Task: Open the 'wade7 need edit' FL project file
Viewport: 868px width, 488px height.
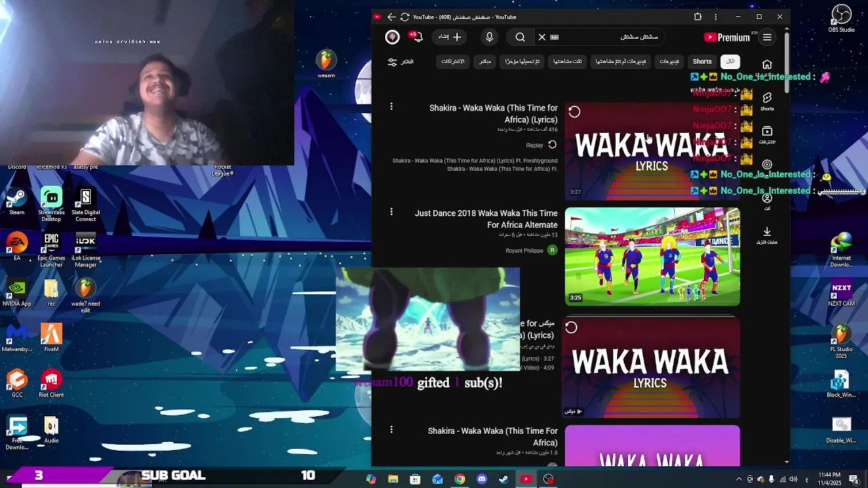Action: click(x=85, y=296)
